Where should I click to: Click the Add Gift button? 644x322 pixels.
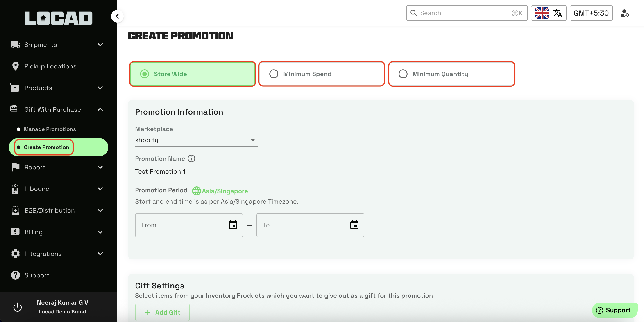[162, 312]
